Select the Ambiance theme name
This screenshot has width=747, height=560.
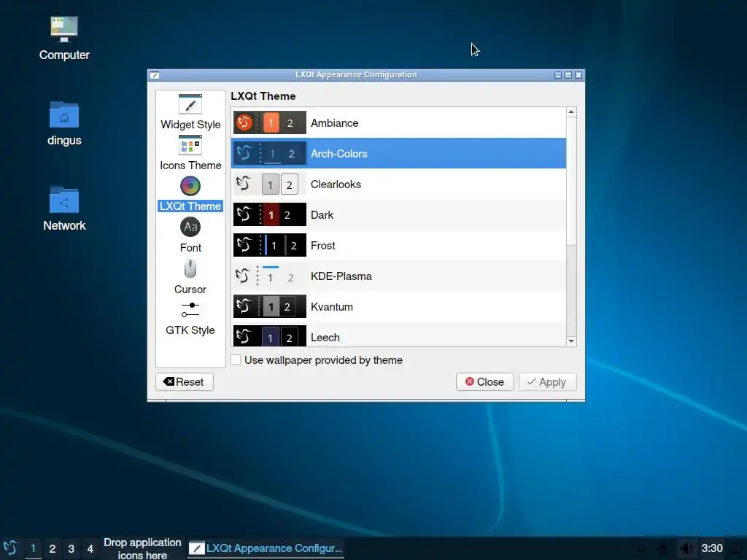(x=334, y=122)
